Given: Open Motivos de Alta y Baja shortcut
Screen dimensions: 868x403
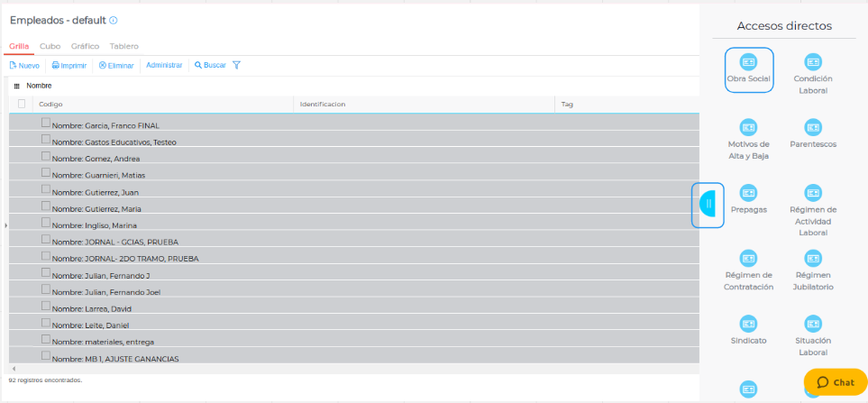Looking at the screenshot, I should point(748,128).
